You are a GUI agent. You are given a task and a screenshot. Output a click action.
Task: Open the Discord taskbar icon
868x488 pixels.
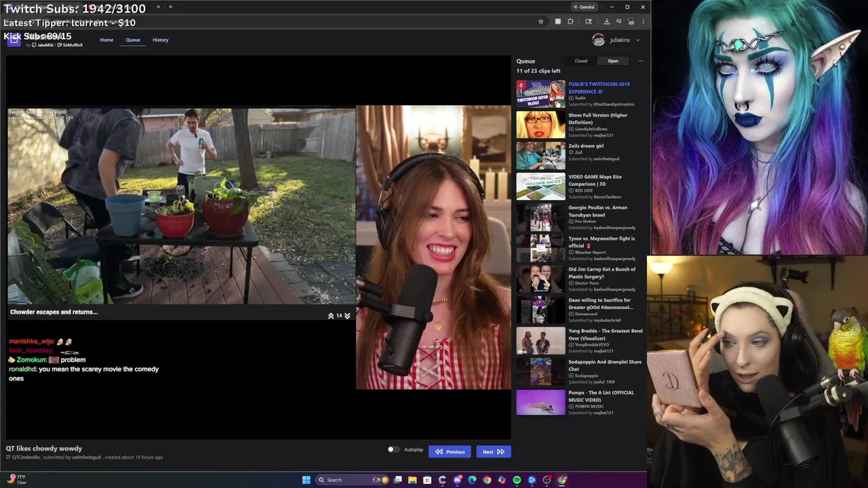tap(457, 480)
